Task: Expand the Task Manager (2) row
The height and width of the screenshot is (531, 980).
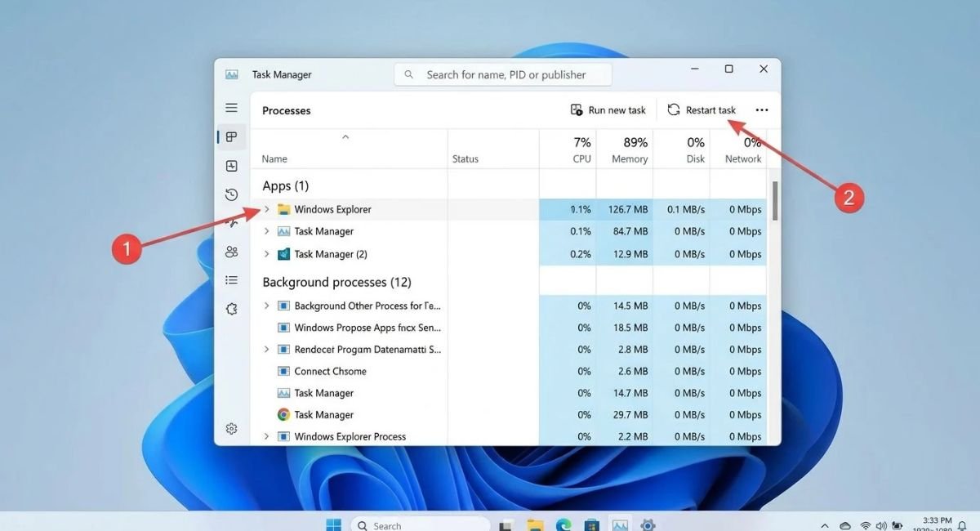Action: tap(266, 254)
